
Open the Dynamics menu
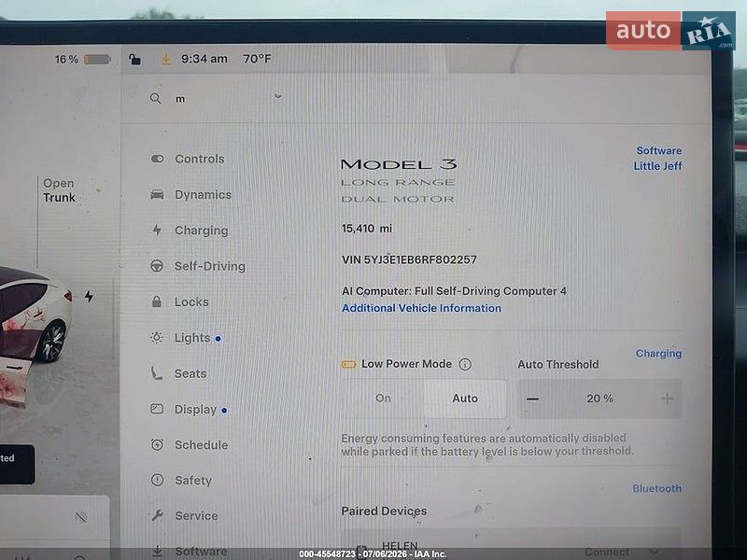click(203, 194)
